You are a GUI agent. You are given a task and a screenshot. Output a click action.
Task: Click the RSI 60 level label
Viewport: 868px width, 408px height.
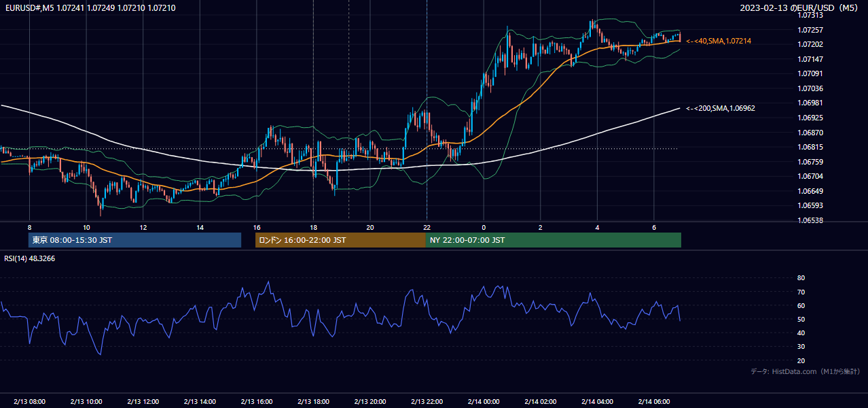801,305
